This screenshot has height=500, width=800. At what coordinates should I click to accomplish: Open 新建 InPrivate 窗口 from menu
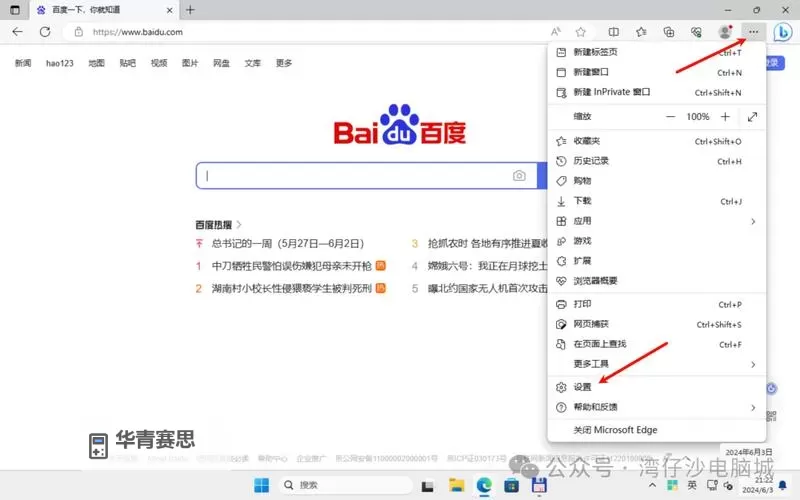656,92
